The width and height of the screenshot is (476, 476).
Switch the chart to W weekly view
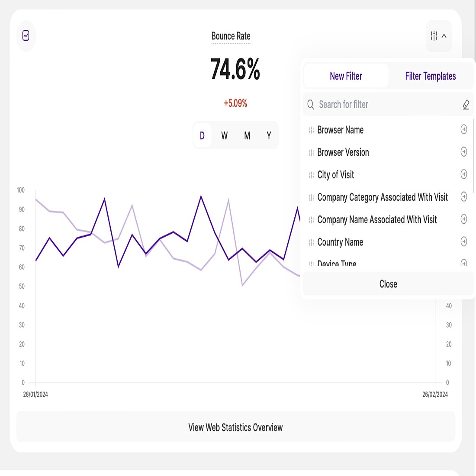(x=224, y=135)
